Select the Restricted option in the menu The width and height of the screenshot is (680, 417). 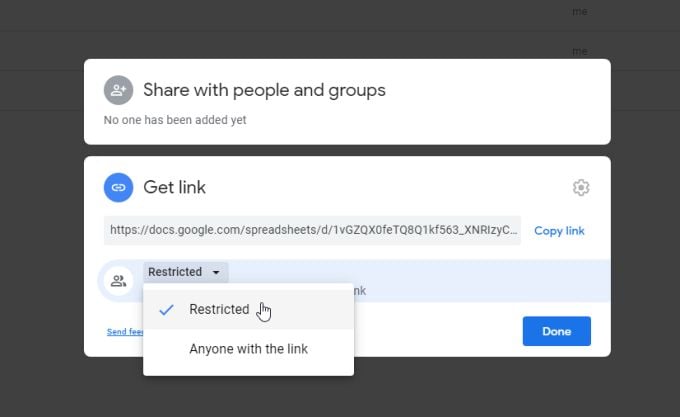coord(219,310)
